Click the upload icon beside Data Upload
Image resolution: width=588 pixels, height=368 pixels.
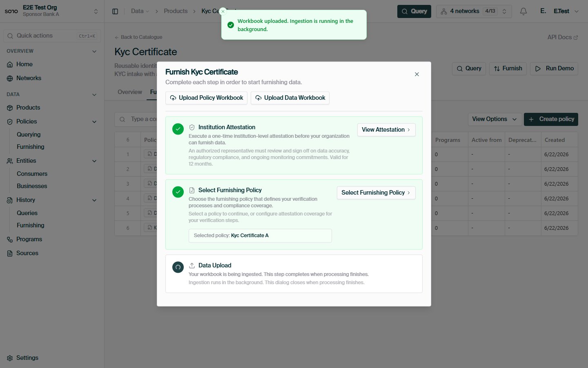coord(192,265)
